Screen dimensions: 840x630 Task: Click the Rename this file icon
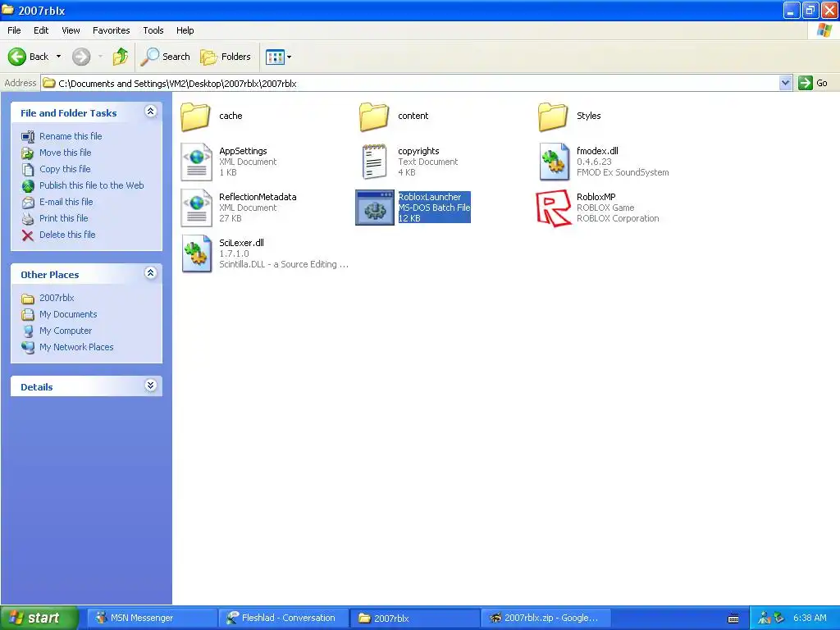coord(28,137)
